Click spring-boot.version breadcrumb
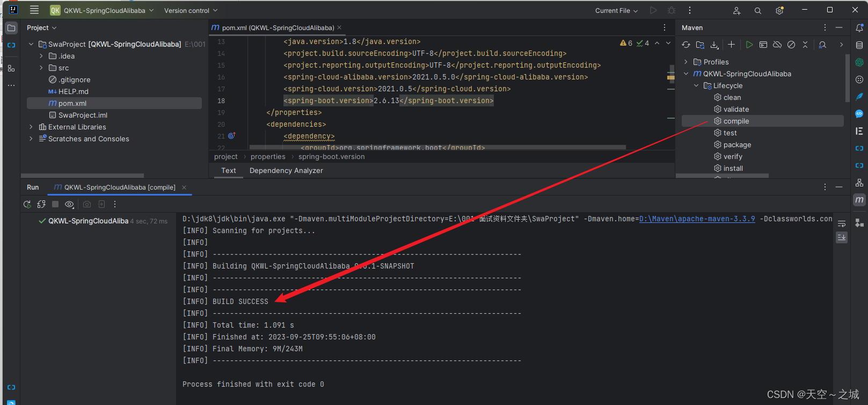The image size is (868, 405). (x=331, y=156)
